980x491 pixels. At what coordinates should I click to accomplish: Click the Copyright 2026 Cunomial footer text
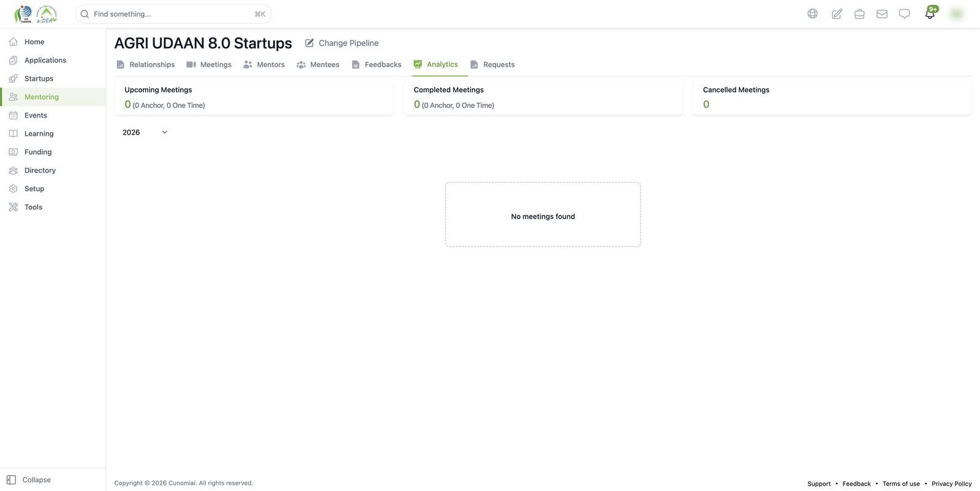point(184,483)
